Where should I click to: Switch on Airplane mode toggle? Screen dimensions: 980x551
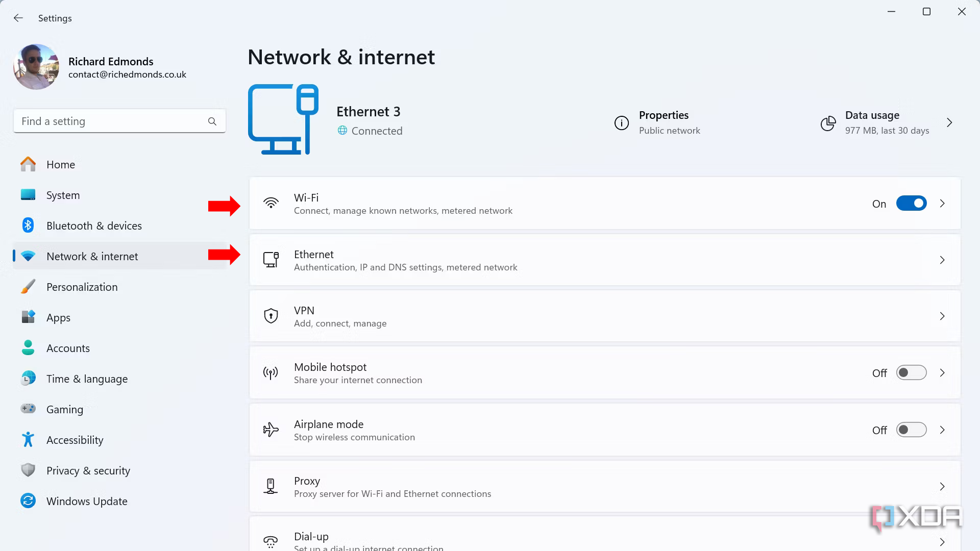coord(911,430)
